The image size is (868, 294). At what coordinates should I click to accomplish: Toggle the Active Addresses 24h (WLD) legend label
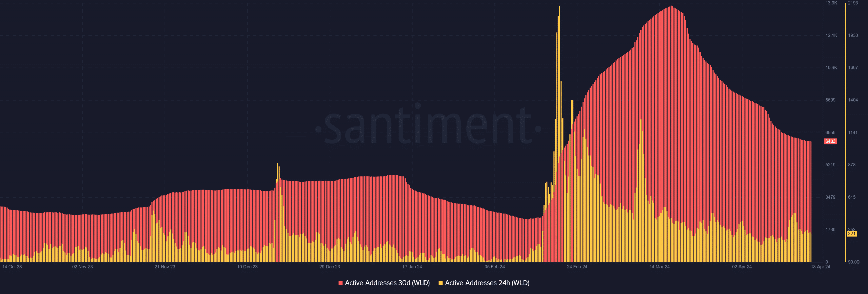[487, 283]
